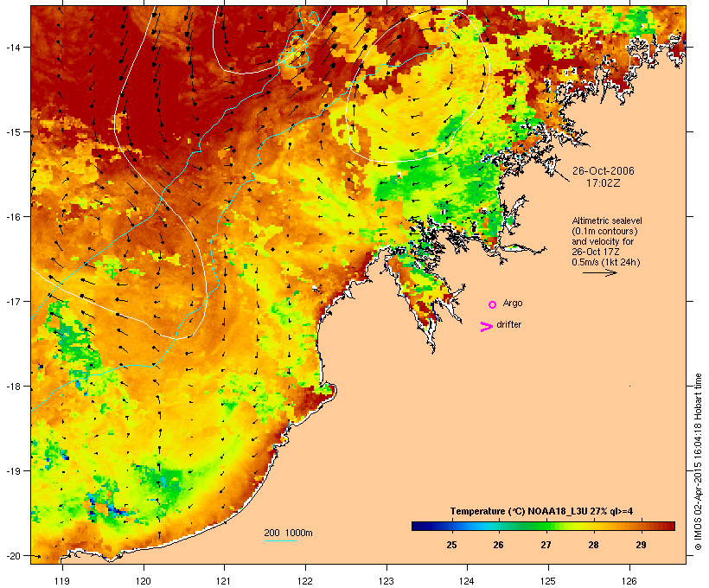Click the latitude axis label -17
The height and width of the screenshot is (588, 709).
pos(12,301)
